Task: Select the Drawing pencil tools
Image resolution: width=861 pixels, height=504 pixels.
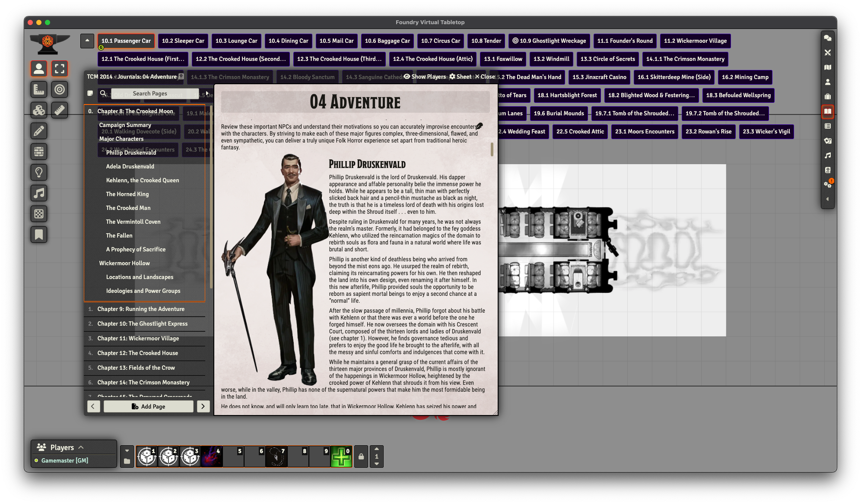Action: 39,131
